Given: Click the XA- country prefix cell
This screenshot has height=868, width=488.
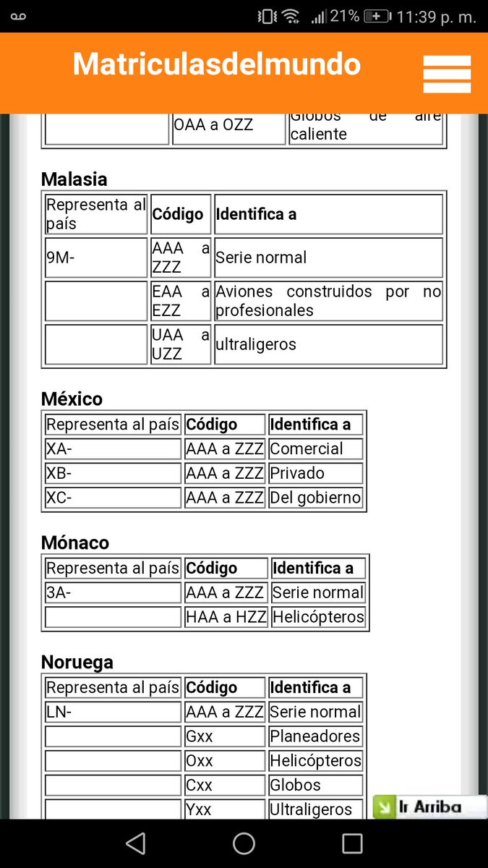Looking at the screenshot, I should (113, 448).
